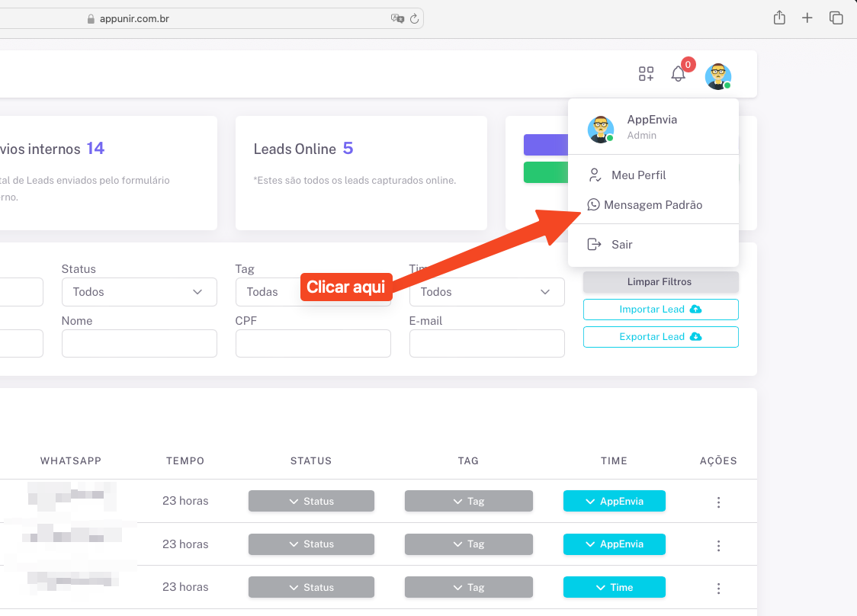857x616 pixels.
Task: Click the Exportar Lead button
Action: pyautogui.click(x=660, y=337)
